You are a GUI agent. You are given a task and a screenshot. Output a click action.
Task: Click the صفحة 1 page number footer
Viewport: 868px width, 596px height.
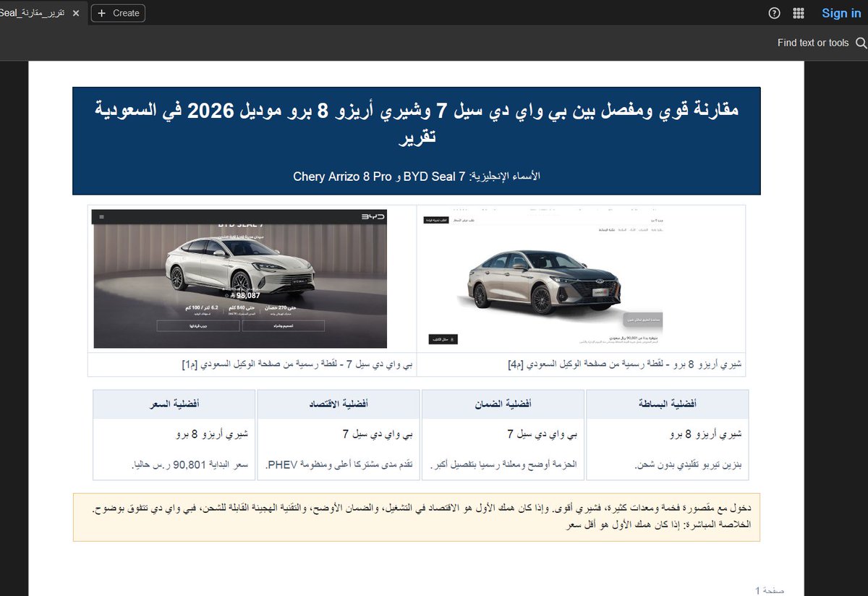point(770,591)
